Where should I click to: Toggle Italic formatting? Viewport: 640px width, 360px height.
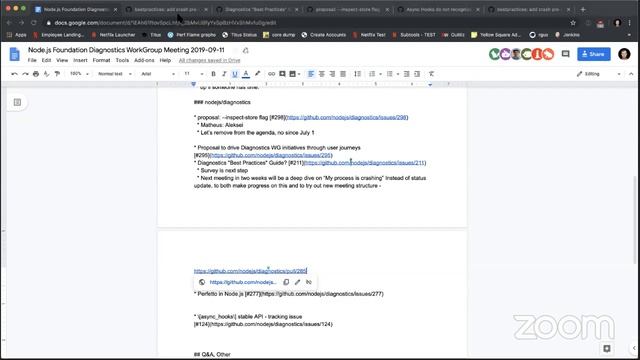pyautogui.click(x=224, y=74)
